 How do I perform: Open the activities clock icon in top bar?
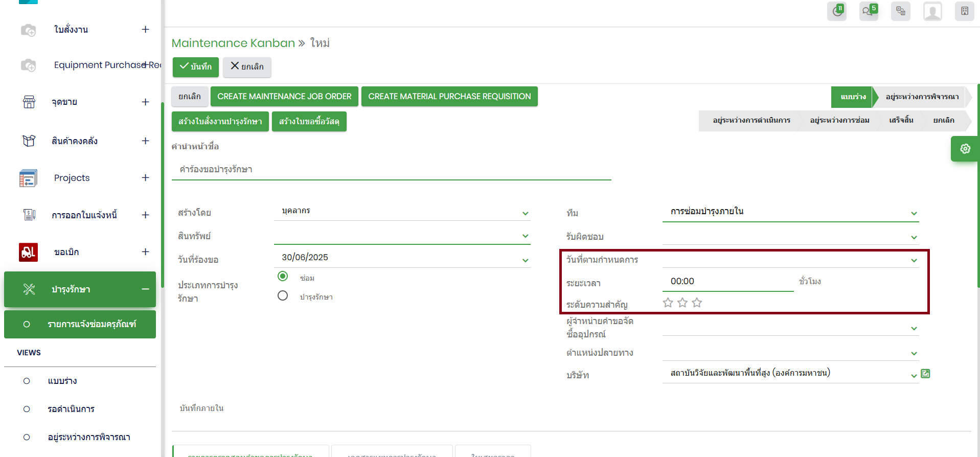tap(837, 11)
